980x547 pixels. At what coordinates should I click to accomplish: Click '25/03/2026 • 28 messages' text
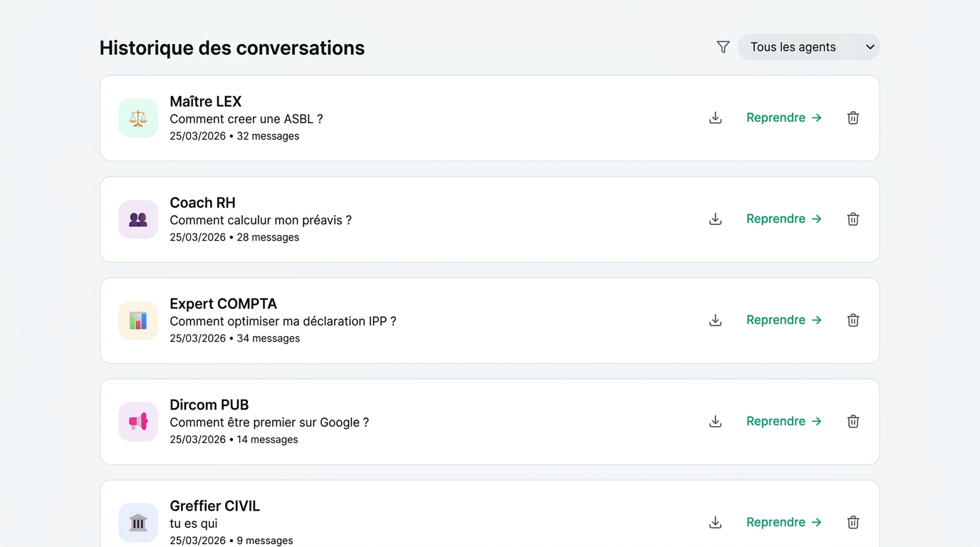234,237
